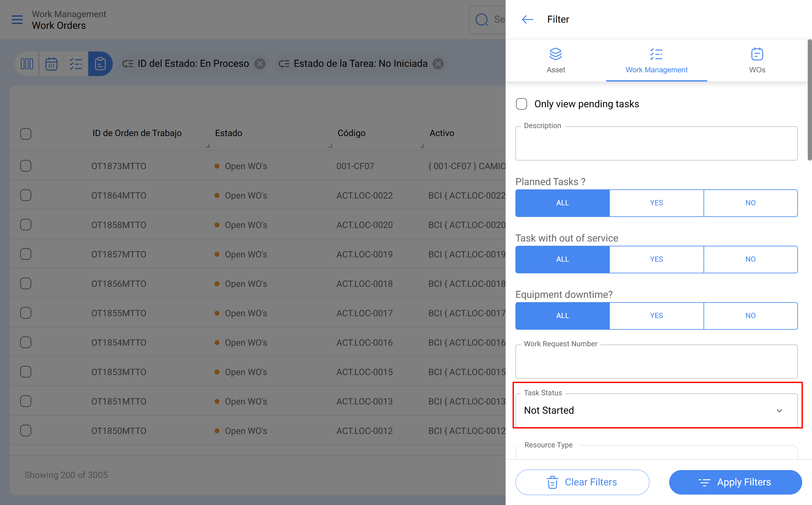Click the Apply Filters button

coord(735,482)
